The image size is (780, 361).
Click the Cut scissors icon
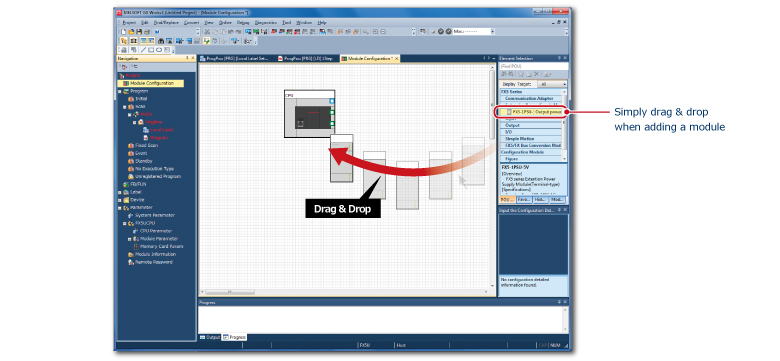[x=207, y=31]
